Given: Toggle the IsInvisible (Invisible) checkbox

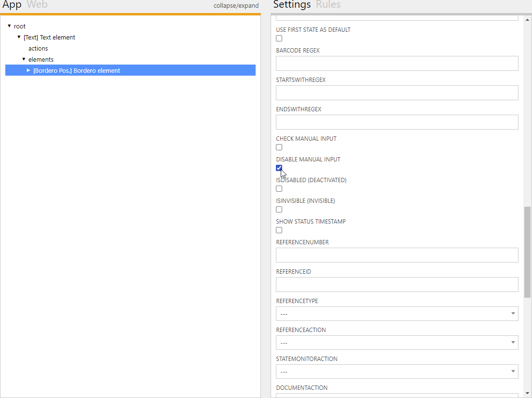Looking at the screenshot, I should (279, 210).
